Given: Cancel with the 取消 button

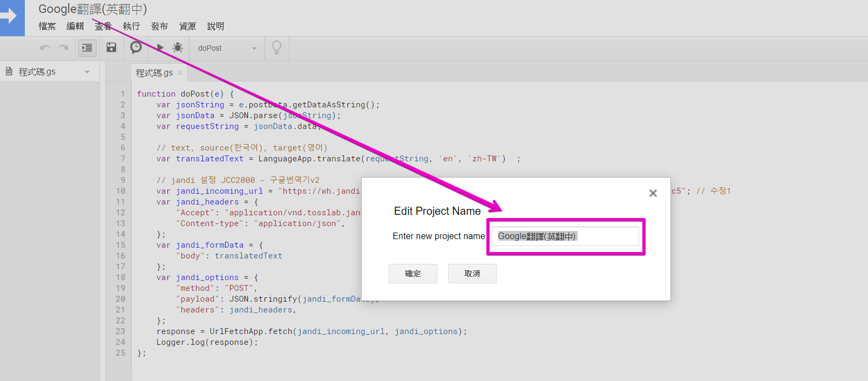Looking at the screenshot, I should coord(472,274).
